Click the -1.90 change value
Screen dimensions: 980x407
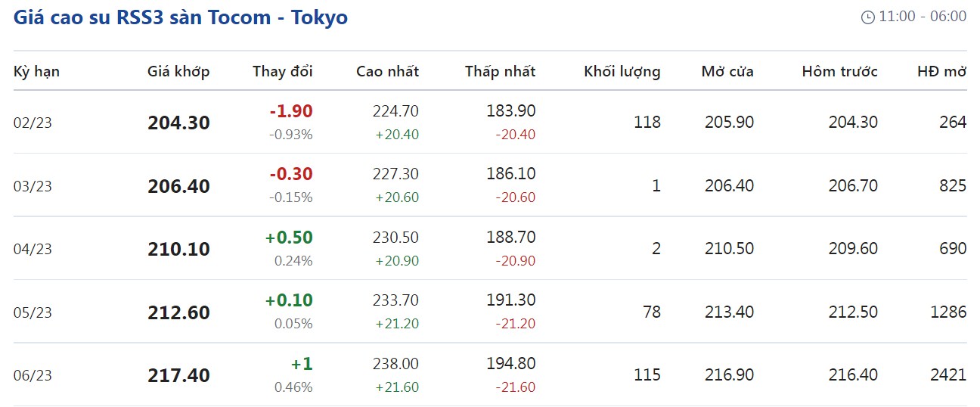coord(290,111)
